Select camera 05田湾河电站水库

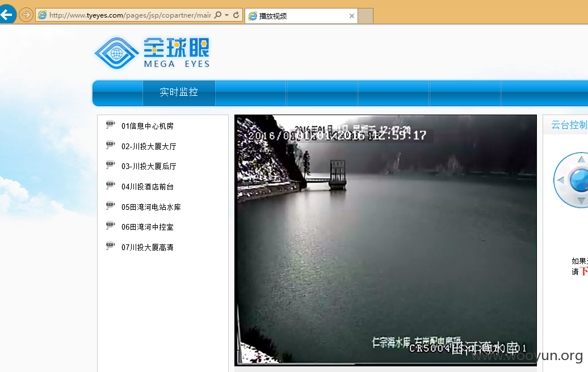pos(151,207)
